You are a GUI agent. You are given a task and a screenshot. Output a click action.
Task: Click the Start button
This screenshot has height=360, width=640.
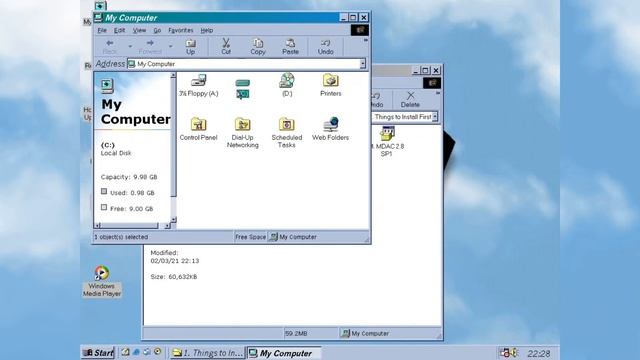click(x=98, y=353)
